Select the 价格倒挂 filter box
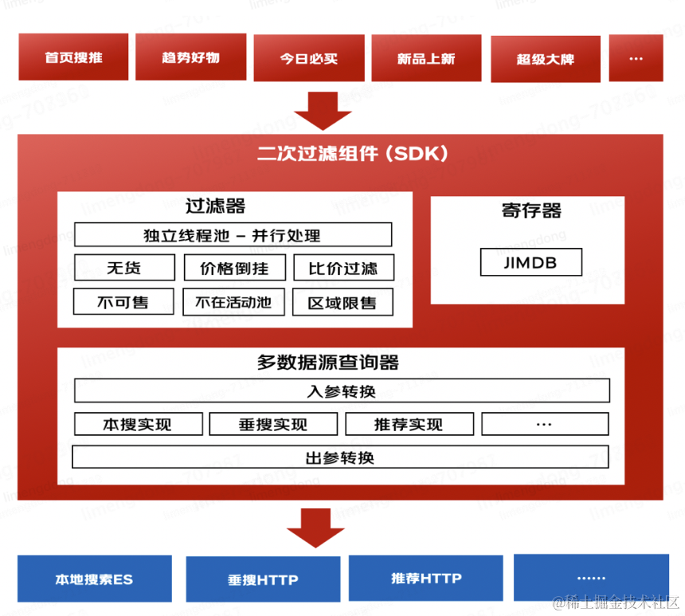The width and height of the screenshot is (685, 616). [x=235, y=268]
